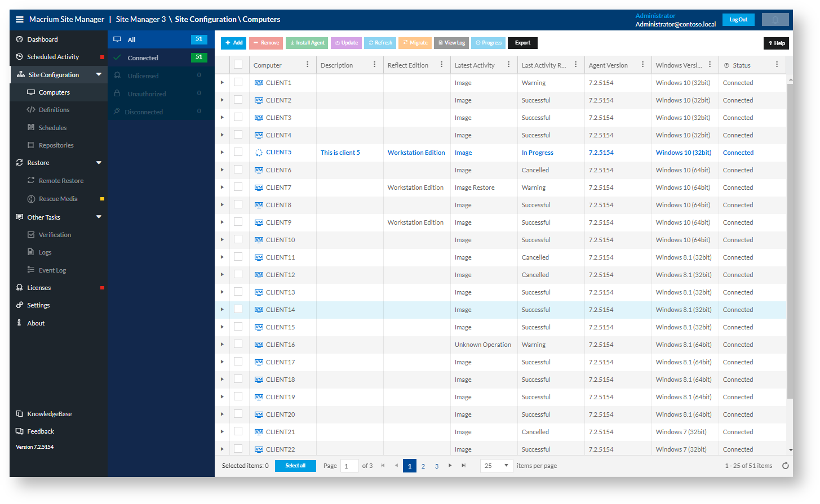Screen dimensions: 820x504
Task: Click the notification bell icon
Action: (x=775, y=20)
